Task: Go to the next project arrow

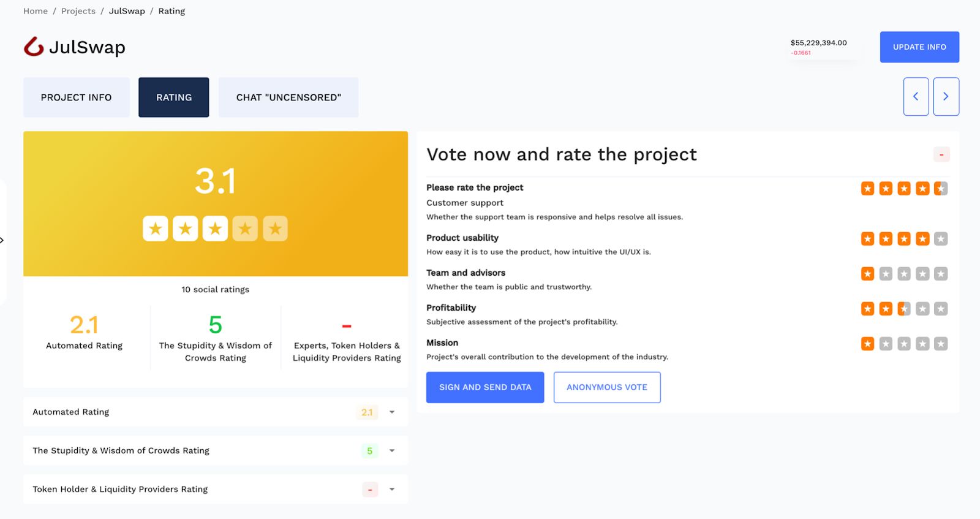Action: coord(946,96)
